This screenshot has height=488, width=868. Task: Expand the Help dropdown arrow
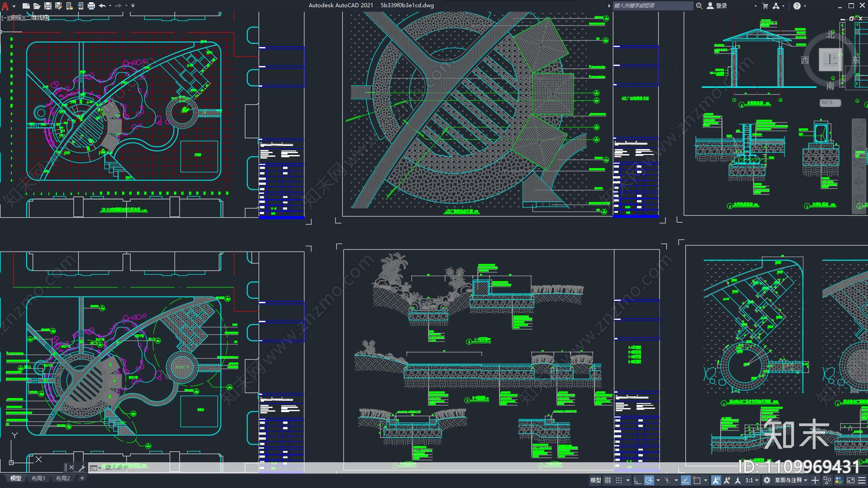(805, 6)
